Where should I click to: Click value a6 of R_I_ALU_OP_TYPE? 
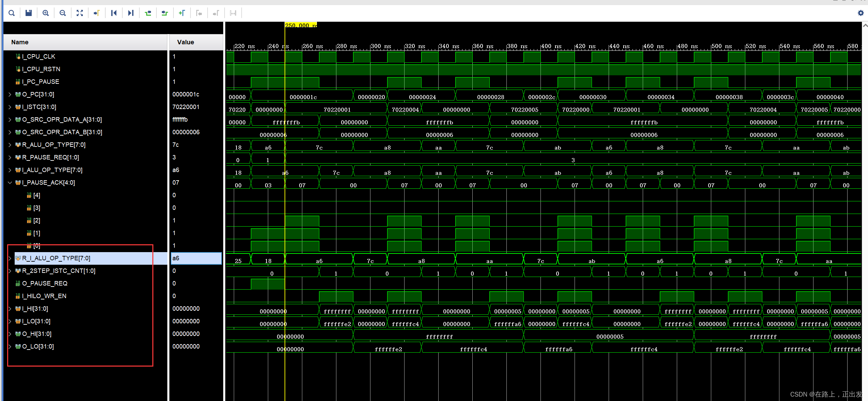coord(196,258)
